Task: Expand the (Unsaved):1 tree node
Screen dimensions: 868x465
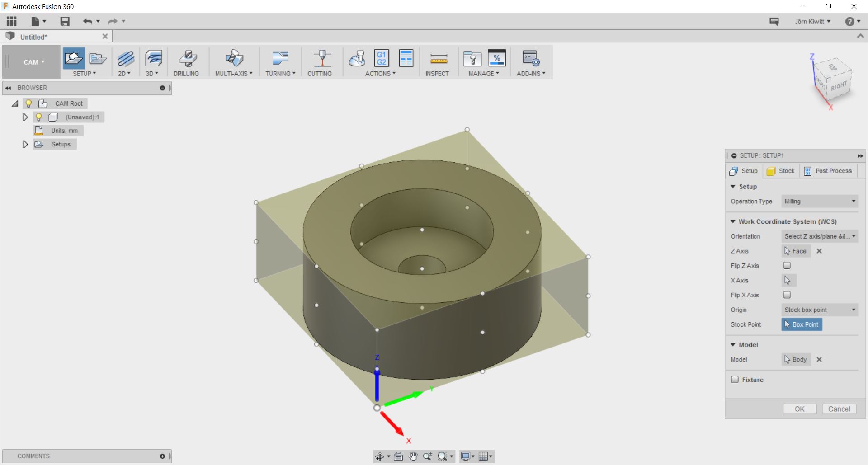Action: coord(25,117)
